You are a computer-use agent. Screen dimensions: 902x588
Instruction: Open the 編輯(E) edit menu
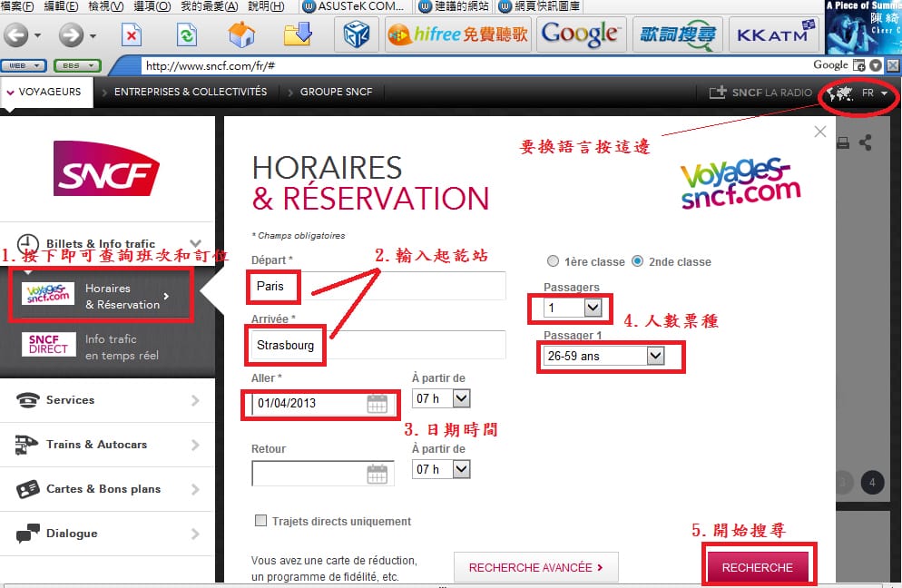(61, 6)
